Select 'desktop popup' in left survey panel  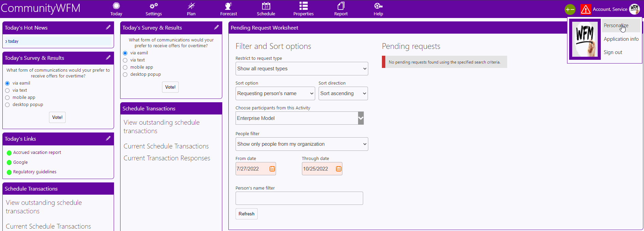[7, 105]
